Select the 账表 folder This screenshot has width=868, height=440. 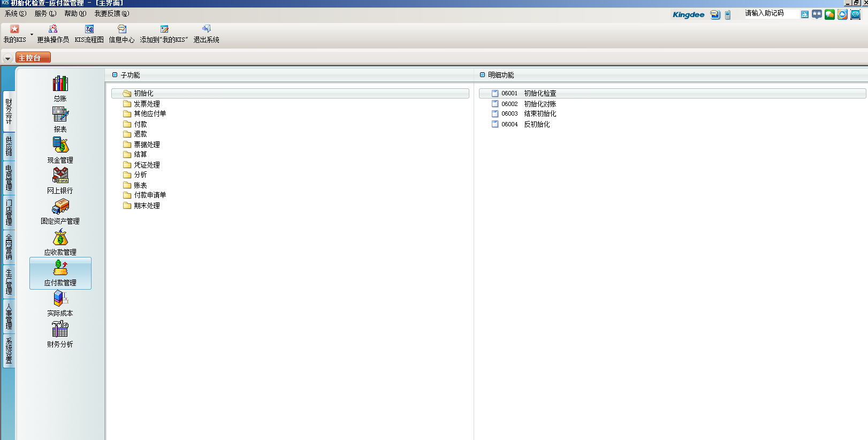pyautogui.click(x=135, y=185)
